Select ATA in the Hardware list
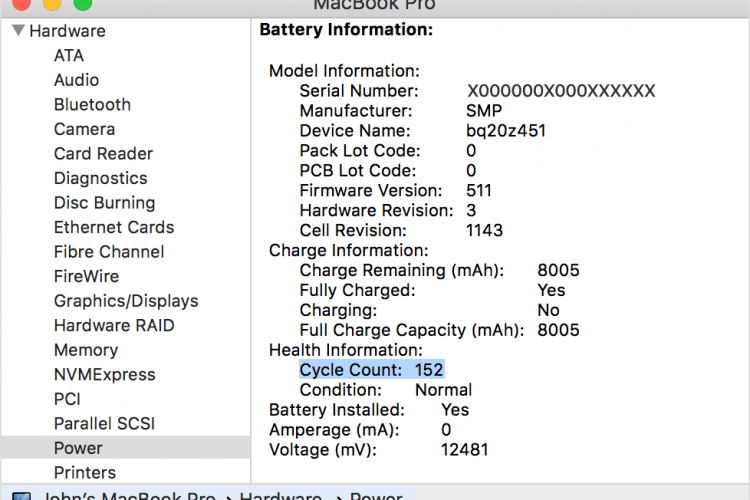The height and width of the screenshot is (500, 750). click(x=69, y=56)
